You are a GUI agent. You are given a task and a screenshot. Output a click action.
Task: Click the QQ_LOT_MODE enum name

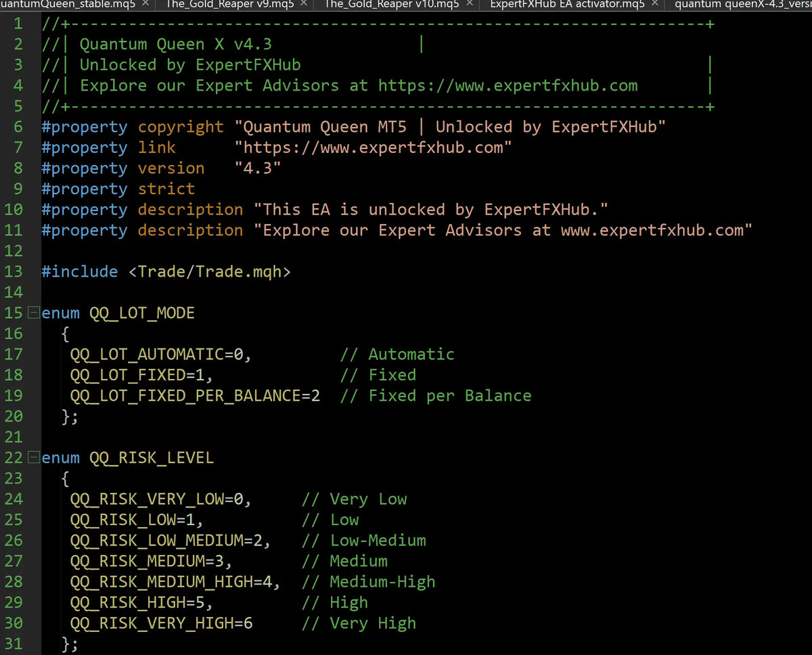click(x=142, y=313)
